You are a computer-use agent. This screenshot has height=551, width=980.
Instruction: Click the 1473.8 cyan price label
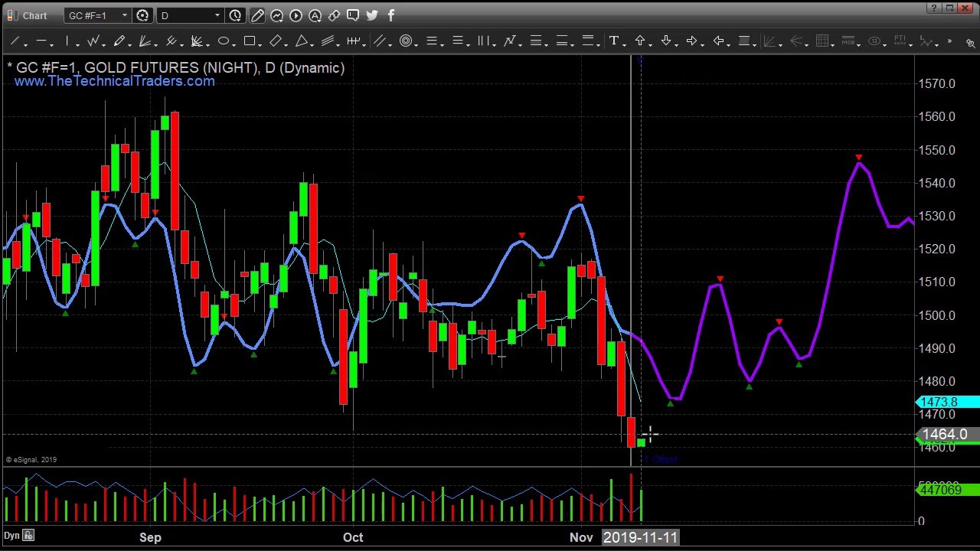click(x=948, y=402)
